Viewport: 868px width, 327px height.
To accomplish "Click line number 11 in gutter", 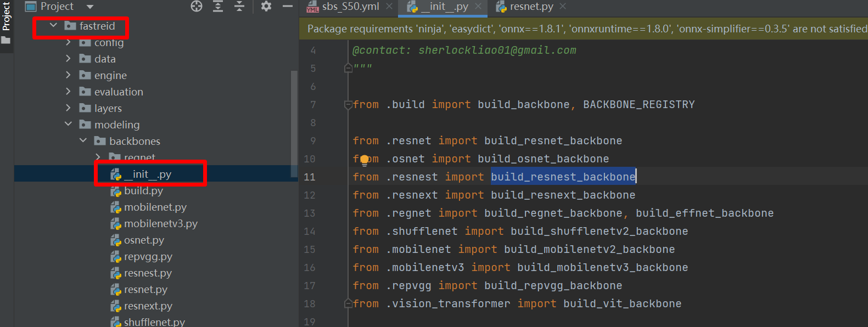I will click(310, 177).
